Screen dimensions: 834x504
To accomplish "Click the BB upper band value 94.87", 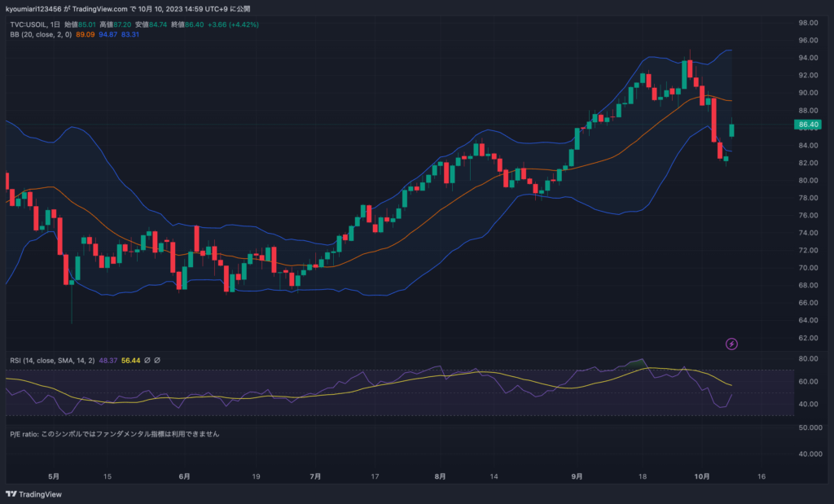I will coord(108,34).
